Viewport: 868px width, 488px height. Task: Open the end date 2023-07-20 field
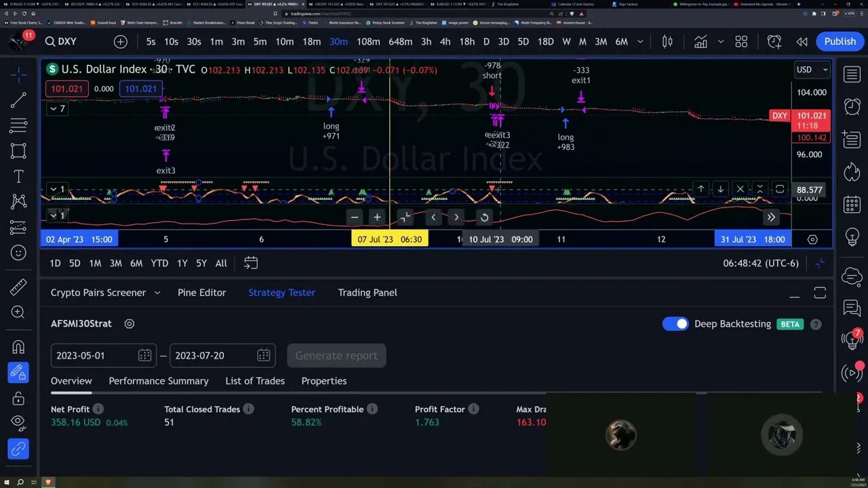tap(222, 355)
